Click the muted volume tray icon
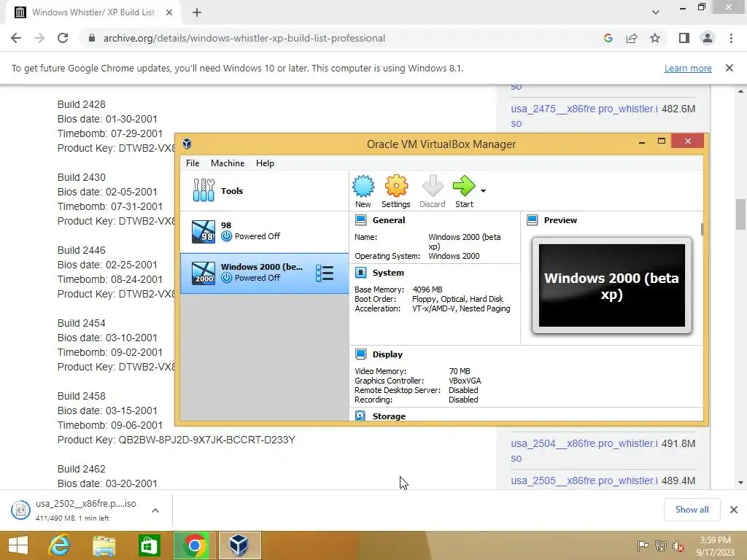 678,545
